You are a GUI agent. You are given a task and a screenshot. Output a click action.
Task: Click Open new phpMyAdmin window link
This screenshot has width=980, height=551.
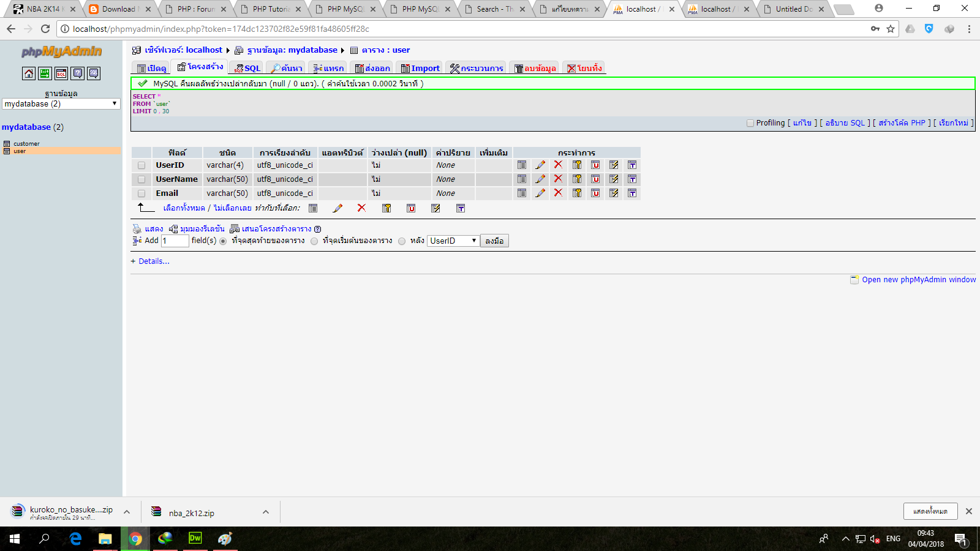(x=919, y=280)
